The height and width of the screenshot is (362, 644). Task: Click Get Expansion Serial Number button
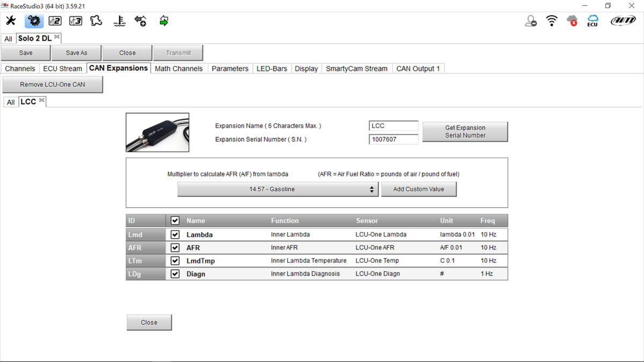(465, 132)
